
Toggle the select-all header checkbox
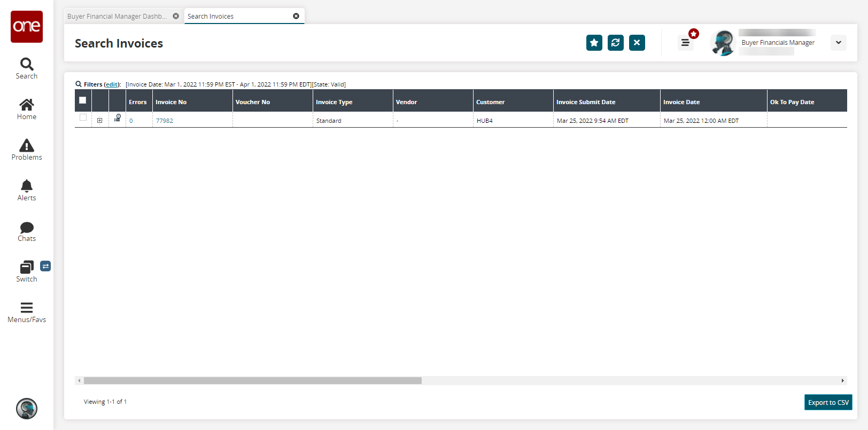tap(83, 100)
